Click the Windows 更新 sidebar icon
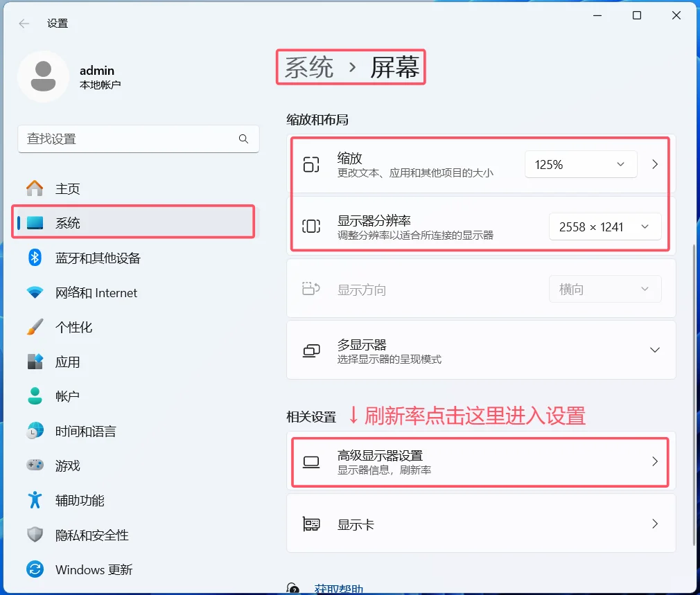The height and width of the screenshot is (595, 700). click(x=34, y=569)
